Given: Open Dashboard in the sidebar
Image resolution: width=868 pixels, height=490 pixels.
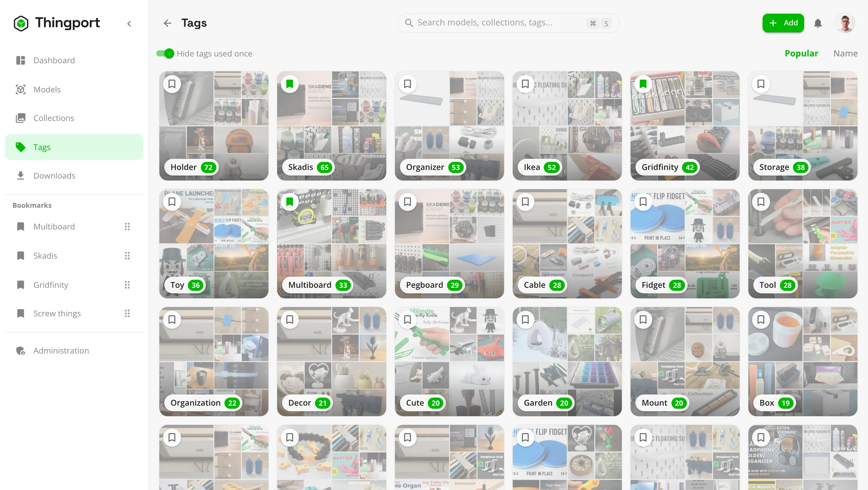Looking at the screenshot, I should coord(74,60).
